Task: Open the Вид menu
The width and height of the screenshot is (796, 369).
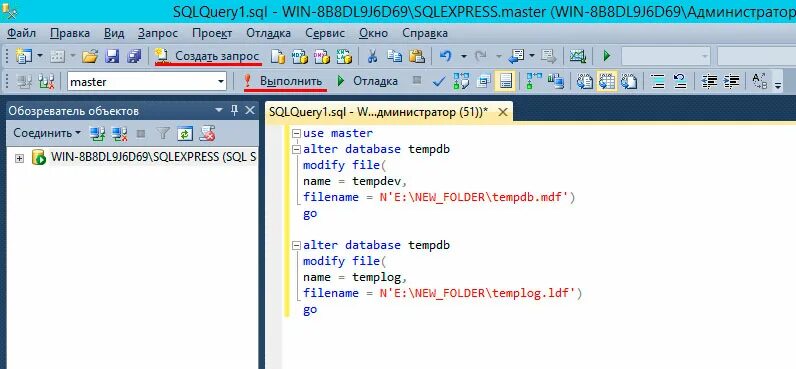Action: coord(114,33)
